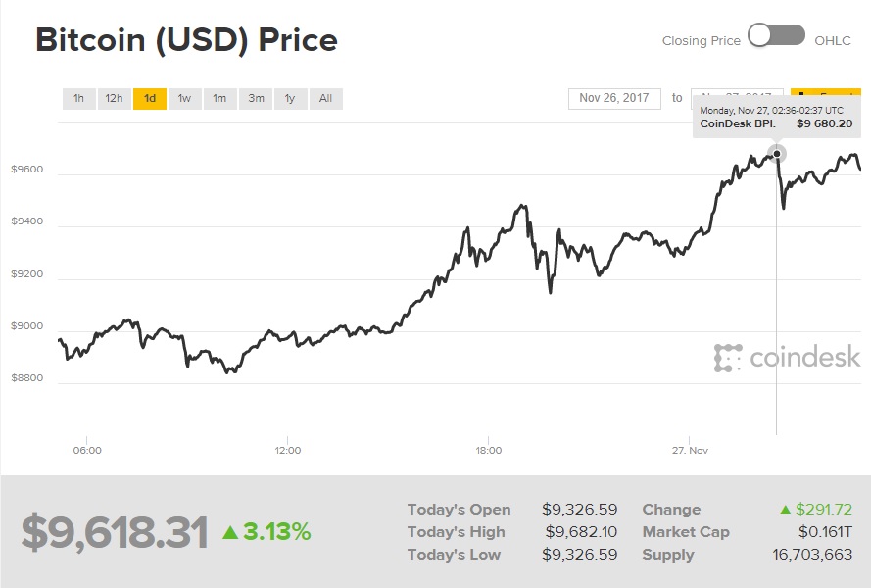Click the 27. Nov axis label

click(690, 450)
